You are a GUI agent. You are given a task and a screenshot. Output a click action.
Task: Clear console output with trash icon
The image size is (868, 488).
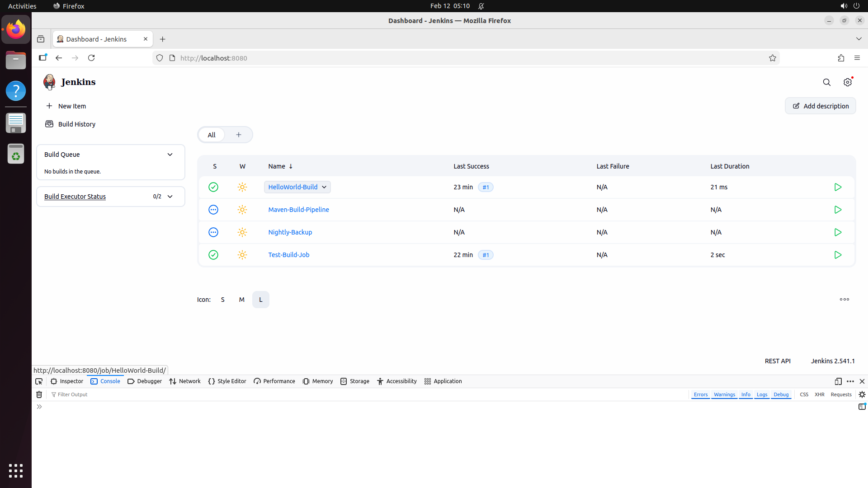[x=39, y=394]
